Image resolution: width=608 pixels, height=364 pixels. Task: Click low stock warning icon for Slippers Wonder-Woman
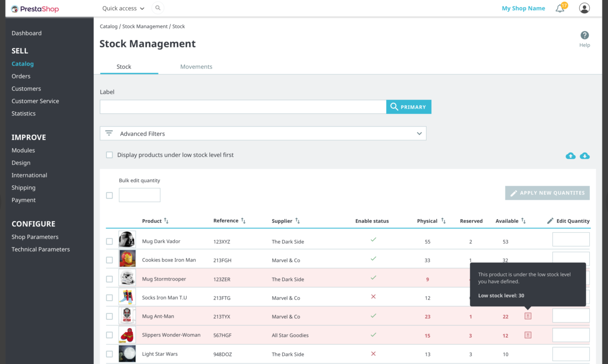[x=528, y=335]
